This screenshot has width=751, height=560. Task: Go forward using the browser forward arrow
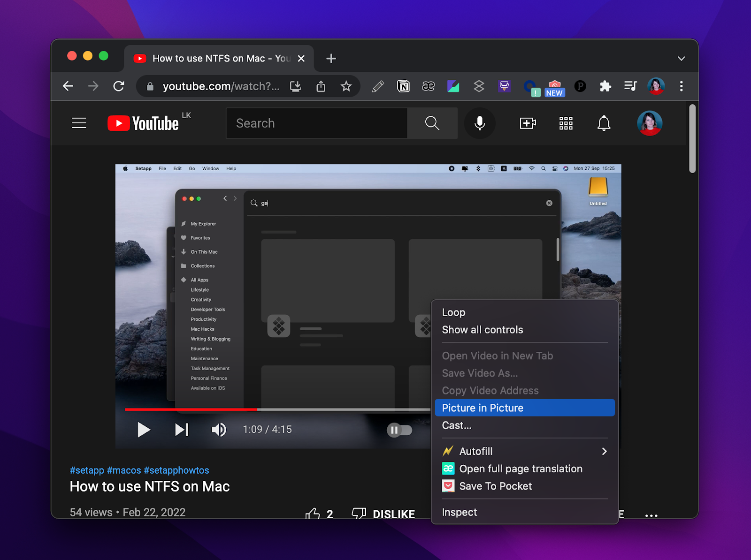point(93,86)
